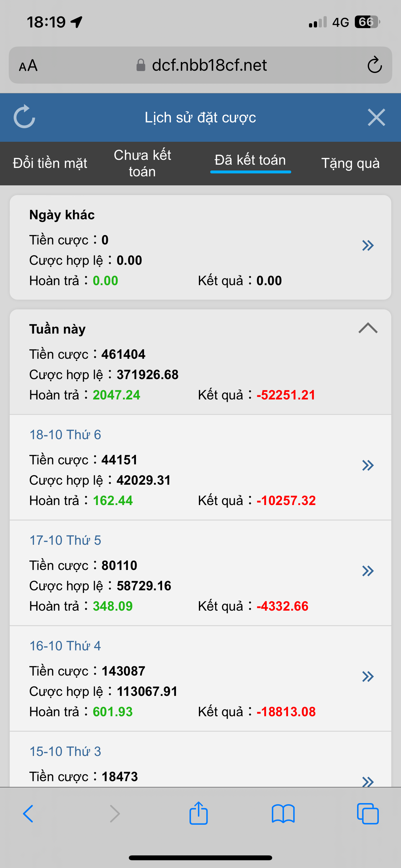Switch to Đổi tiền mặt tab

click(x=50, y=163)
